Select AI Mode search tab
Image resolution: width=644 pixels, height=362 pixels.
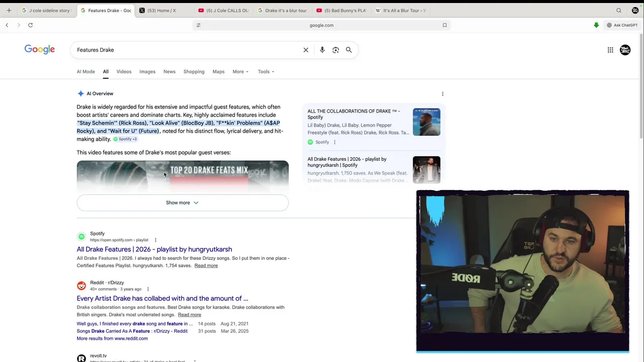click(x=86, y=71)
